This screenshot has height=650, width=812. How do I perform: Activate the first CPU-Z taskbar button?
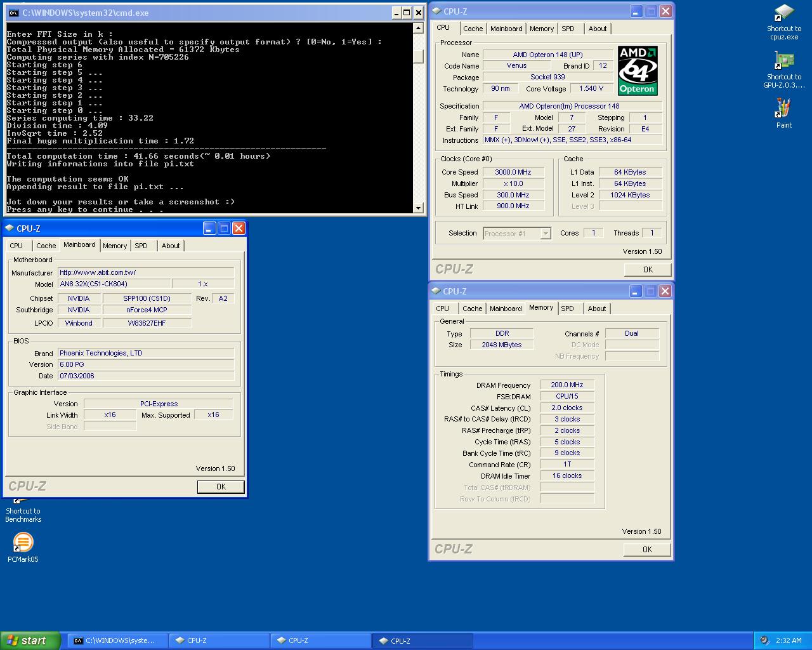(219, 640)
